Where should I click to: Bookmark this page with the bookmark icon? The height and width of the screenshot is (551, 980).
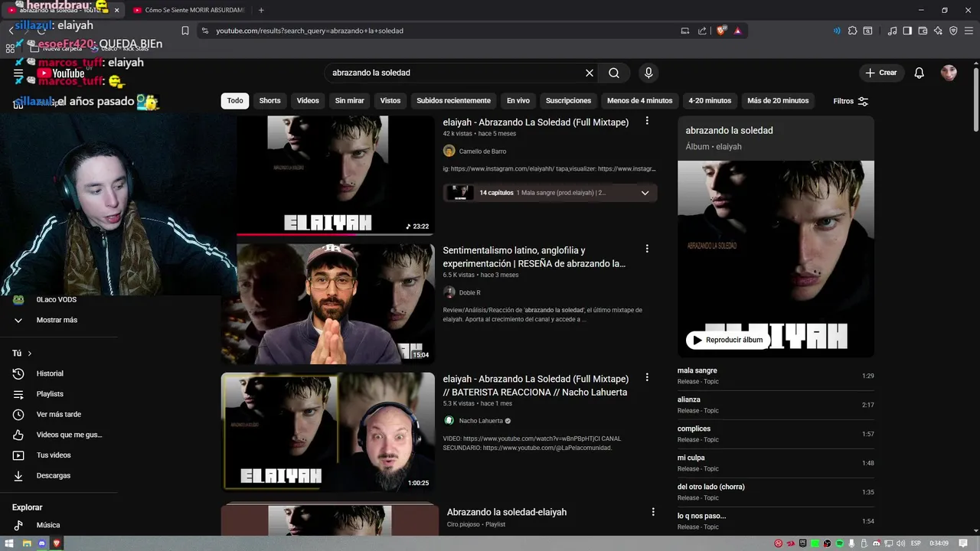click(185, 31)
